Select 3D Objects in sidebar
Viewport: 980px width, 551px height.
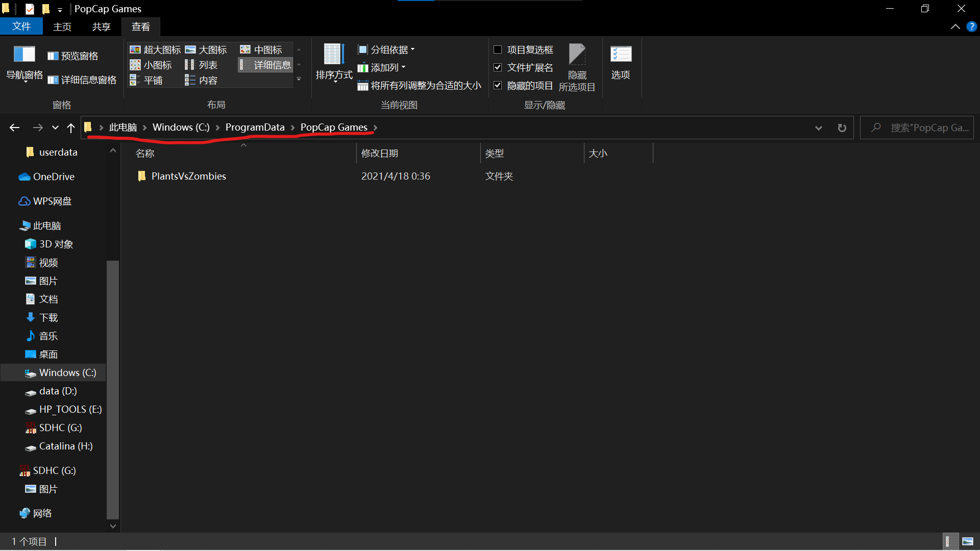coord(49,244)
